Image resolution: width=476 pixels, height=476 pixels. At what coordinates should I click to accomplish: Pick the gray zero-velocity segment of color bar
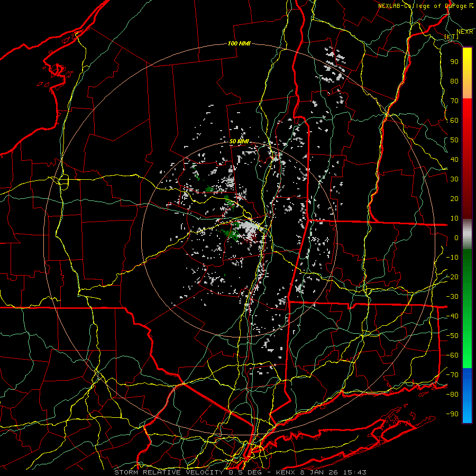pos(467,234)
